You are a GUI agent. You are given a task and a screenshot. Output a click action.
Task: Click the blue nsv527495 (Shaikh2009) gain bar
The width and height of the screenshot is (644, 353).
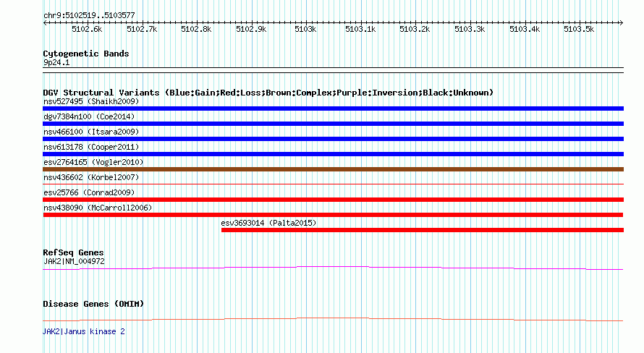(333, 109)
